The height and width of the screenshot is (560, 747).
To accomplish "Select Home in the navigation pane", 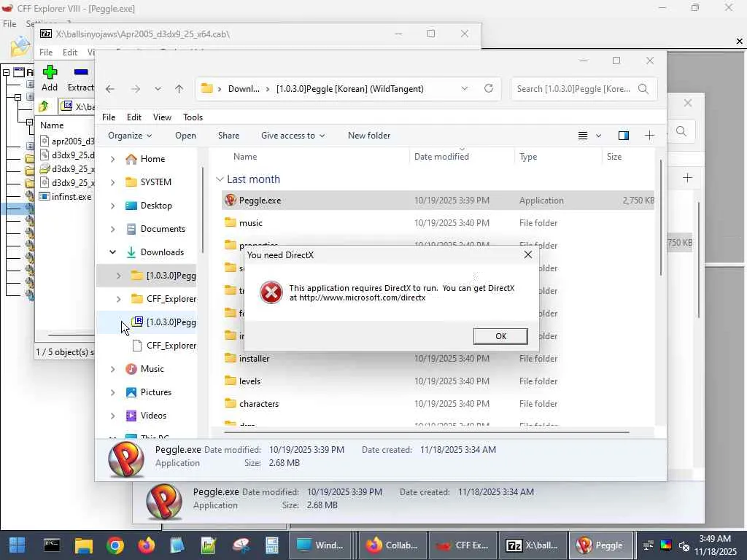I will pos(152,159).
